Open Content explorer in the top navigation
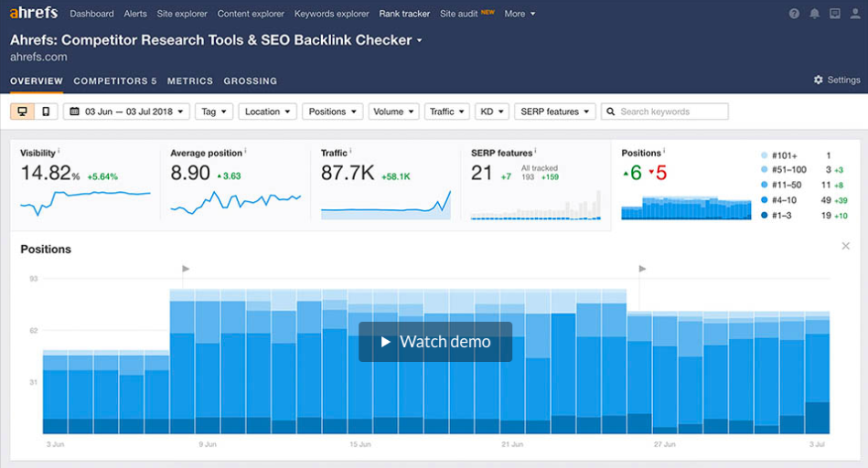868x468 pixels. coord(251,14)
